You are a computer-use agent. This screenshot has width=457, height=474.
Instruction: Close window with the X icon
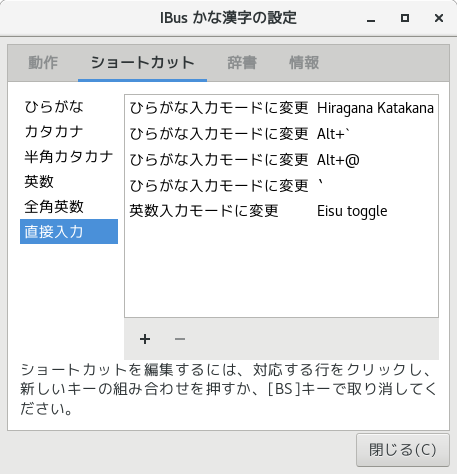pyautogui.click(x=439, y=18)
